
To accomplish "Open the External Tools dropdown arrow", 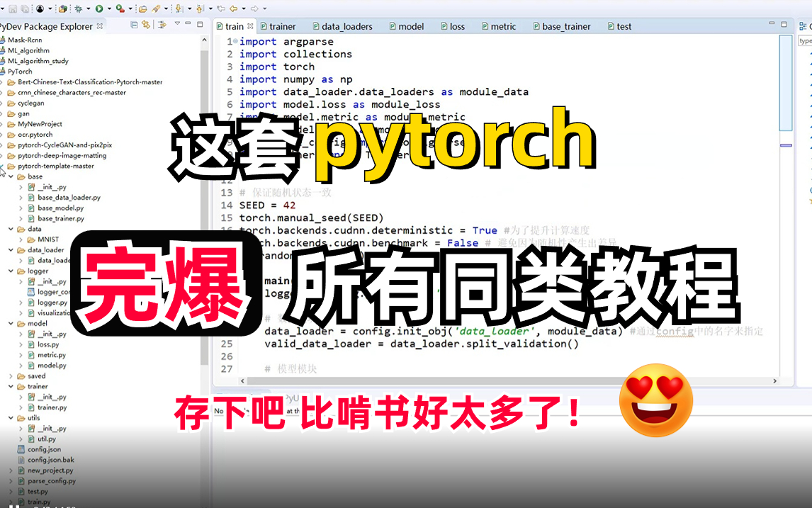I will (x=130, y=9).
